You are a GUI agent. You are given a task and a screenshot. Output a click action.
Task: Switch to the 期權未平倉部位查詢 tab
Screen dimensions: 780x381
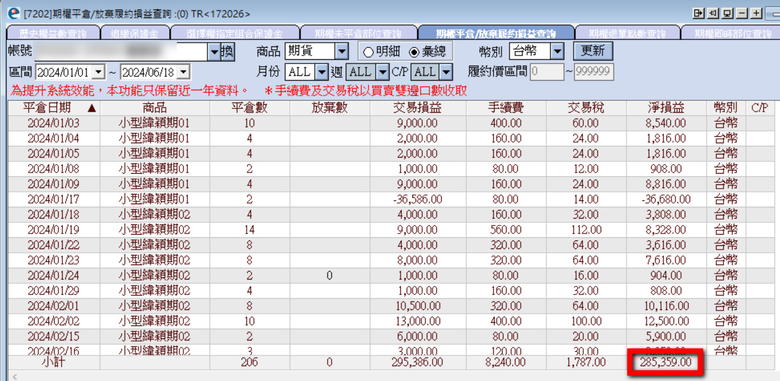tap(358, 34)
